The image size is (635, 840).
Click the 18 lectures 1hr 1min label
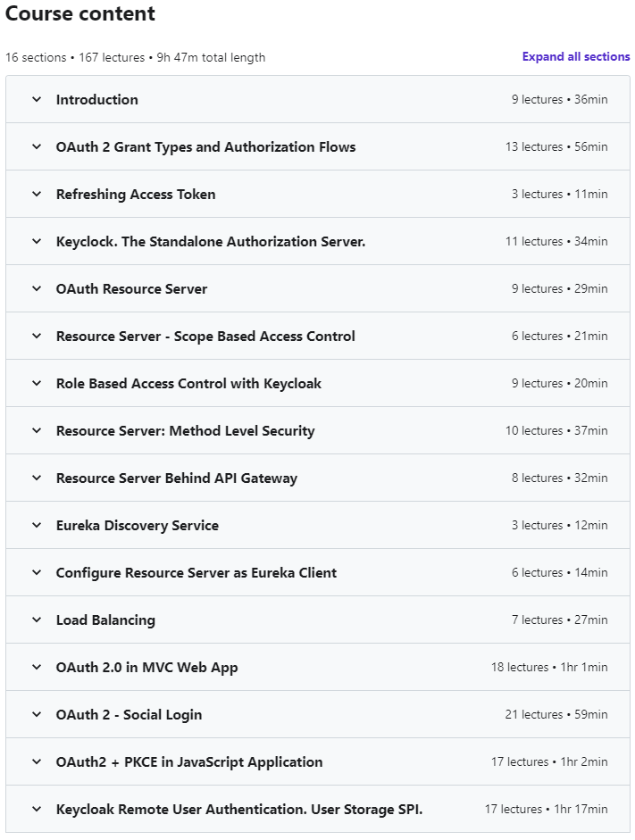(x=549, y=668)
